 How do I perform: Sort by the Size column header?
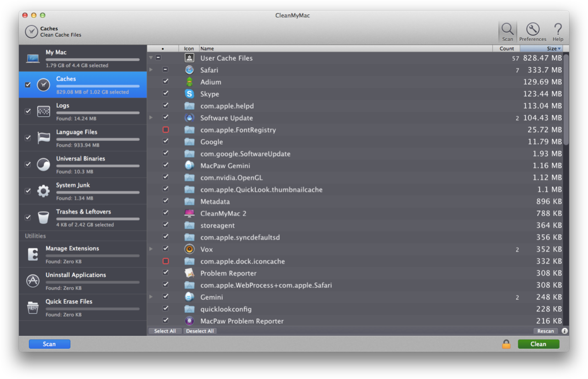tap(542, 48)
